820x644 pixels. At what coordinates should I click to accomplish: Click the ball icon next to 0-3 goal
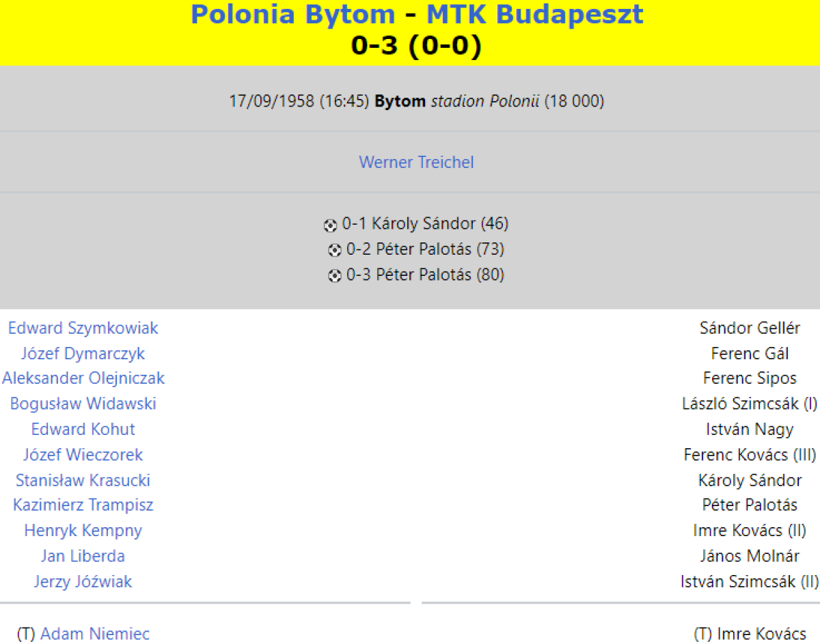pyautogui.click(x=335, y=276)
